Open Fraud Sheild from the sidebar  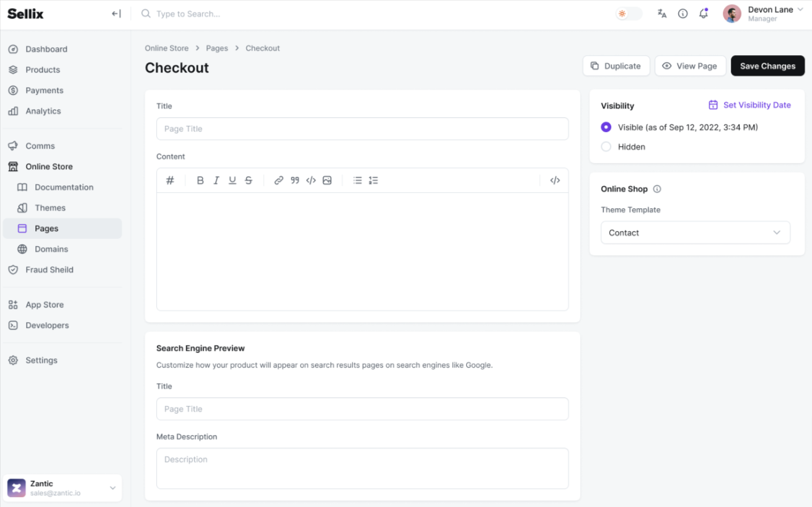coord(48,270)
